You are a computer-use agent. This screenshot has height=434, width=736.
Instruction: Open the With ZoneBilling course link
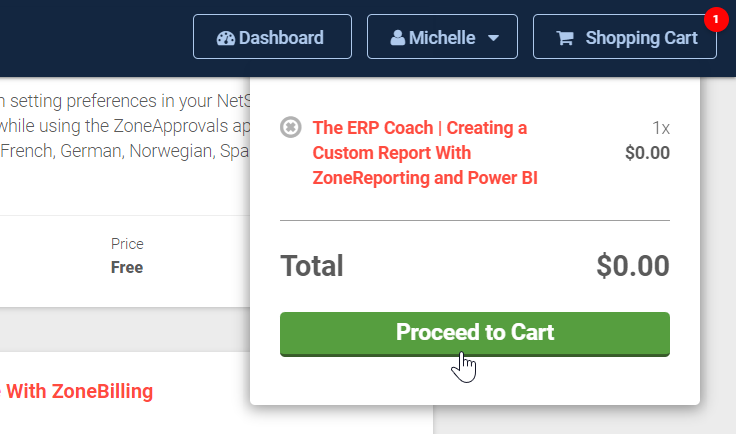coord(78,391)
